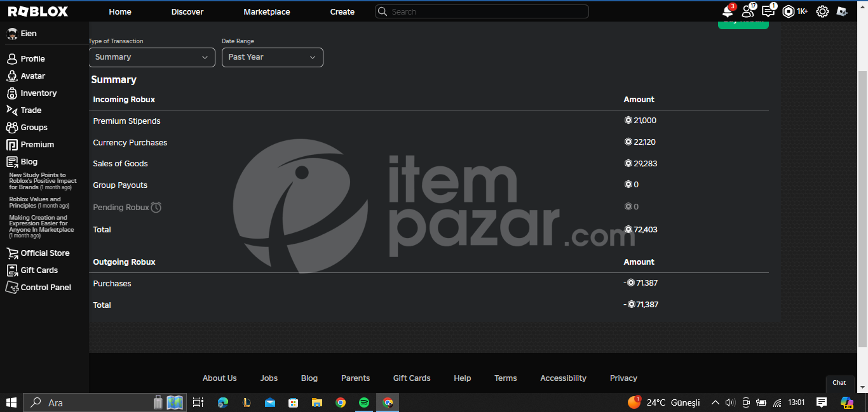Open the Marketplace tab
The width and height of the screenshot is (868, 412).
pos(267,12)
